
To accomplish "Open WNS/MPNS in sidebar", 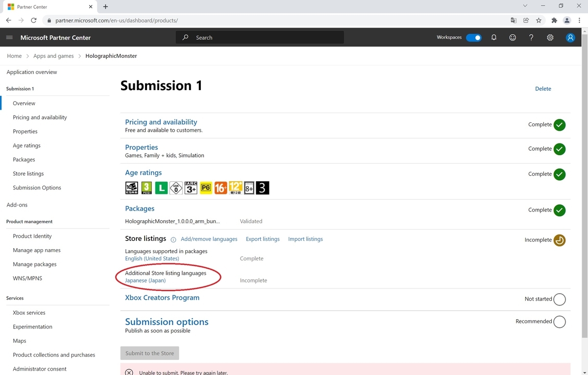I will (27, 279).
